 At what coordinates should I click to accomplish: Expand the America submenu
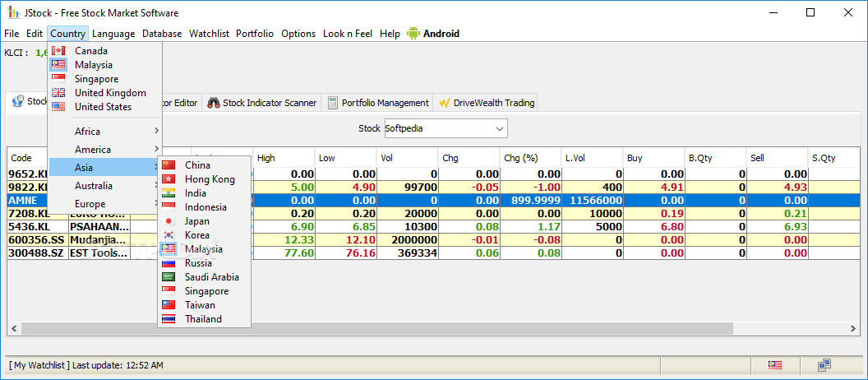tap(104, 150)
